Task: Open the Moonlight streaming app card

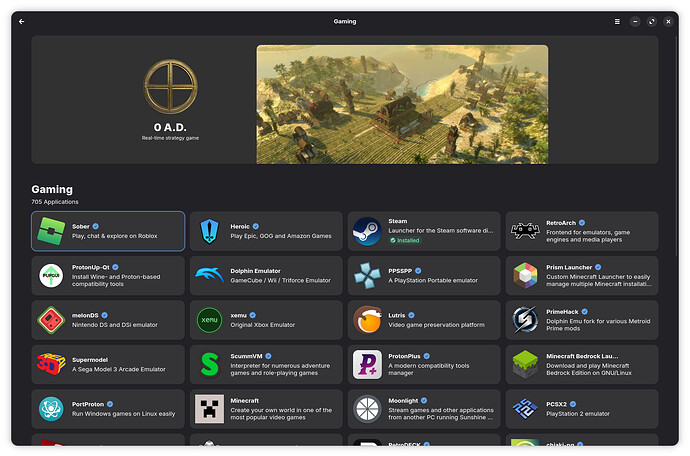Action: point(424,409)
